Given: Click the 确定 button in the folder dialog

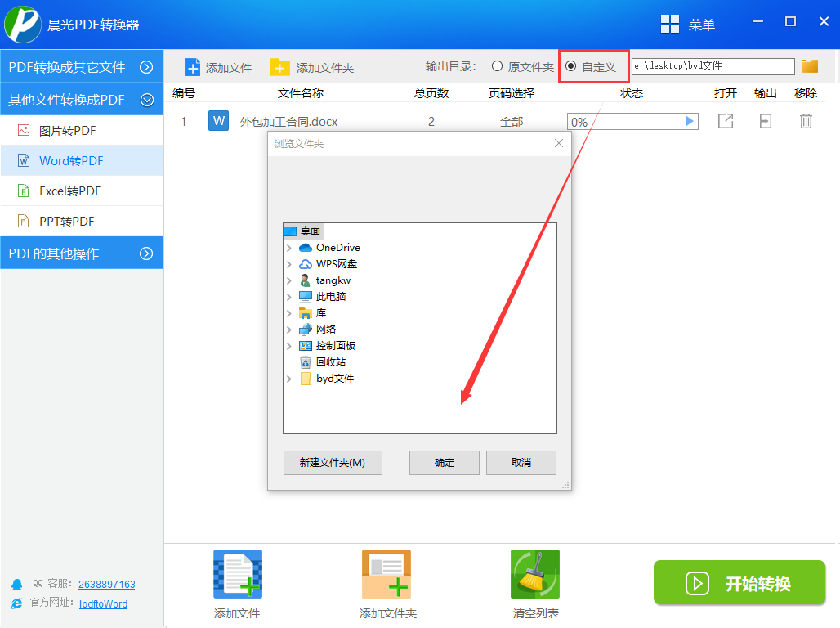Looking at the screenshot, I should click(x=444, y=462).
